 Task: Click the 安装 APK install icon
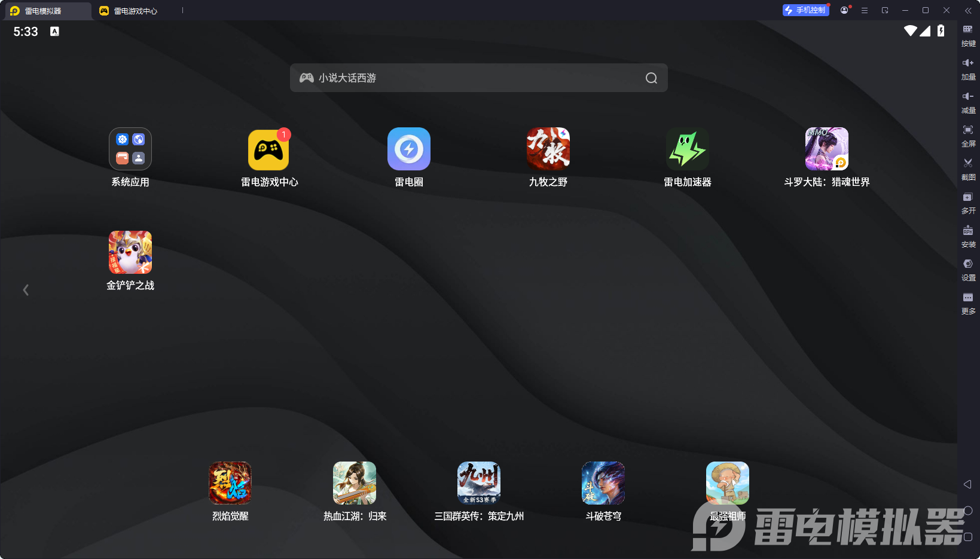click(968, 236)
